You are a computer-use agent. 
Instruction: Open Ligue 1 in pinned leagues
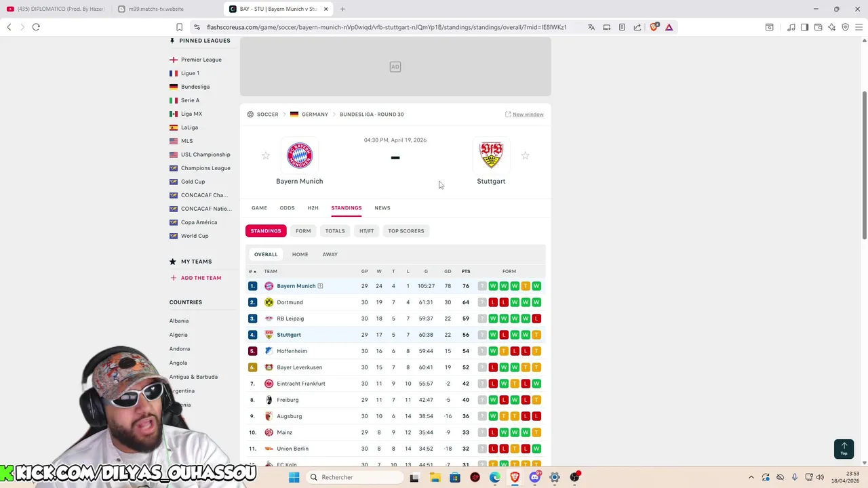tap(190, 73)
